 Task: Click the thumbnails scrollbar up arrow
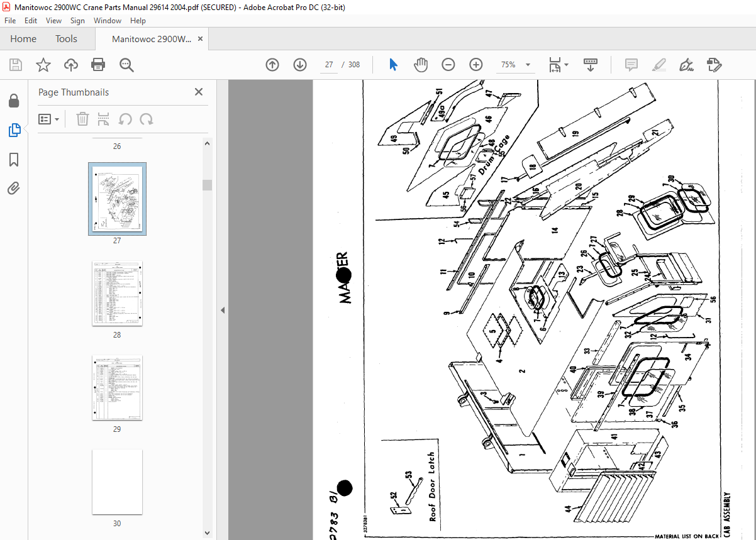coord(207,143)
